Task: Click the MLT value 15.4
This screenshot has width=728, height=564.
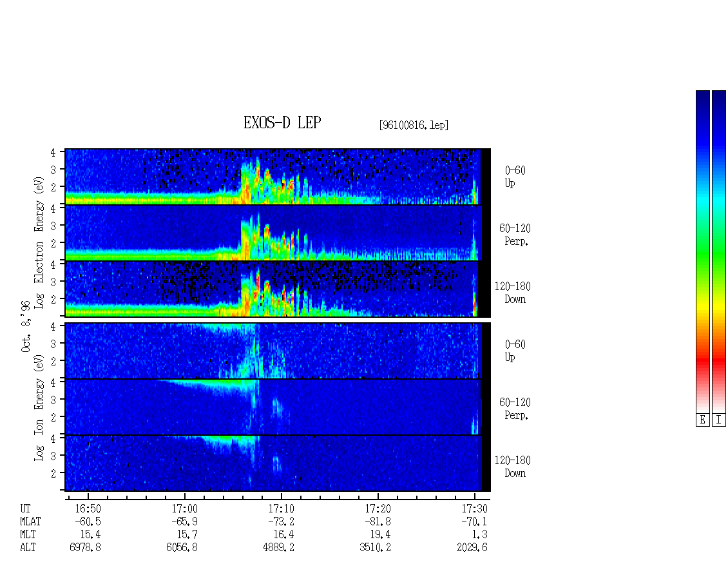Action: (90, 535)
